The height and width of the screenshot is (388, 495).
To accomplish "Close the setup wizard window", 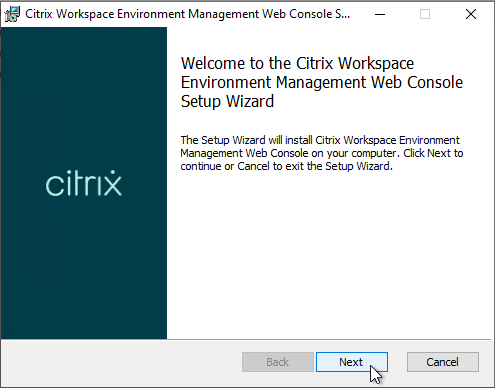I will [x=471, y=14].
